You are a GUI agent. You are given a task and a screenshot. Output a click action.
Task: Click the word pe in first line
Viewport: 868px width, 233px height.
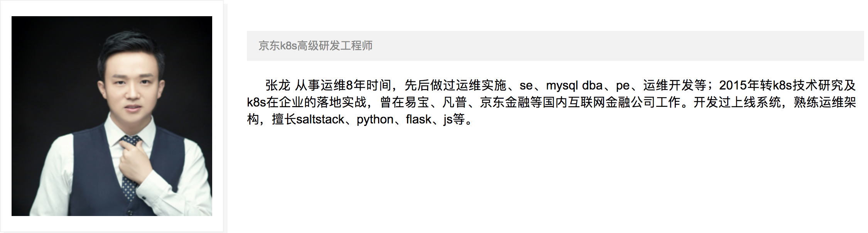click(x=623, y=86)
